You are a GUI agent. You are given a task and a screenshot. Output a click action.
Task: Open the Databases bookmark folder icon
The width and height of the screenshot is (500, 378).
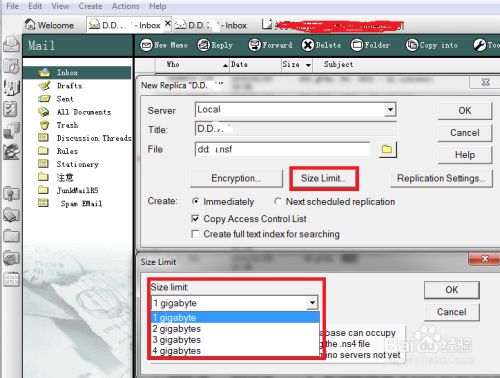tap(11, 215)
